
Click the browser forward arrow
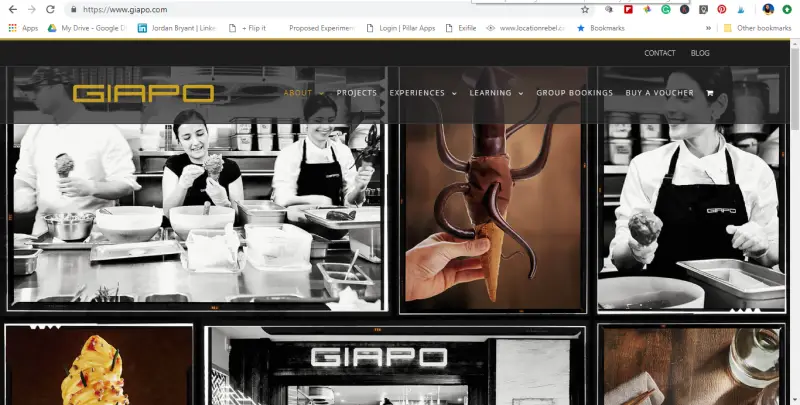coord(32,9)
